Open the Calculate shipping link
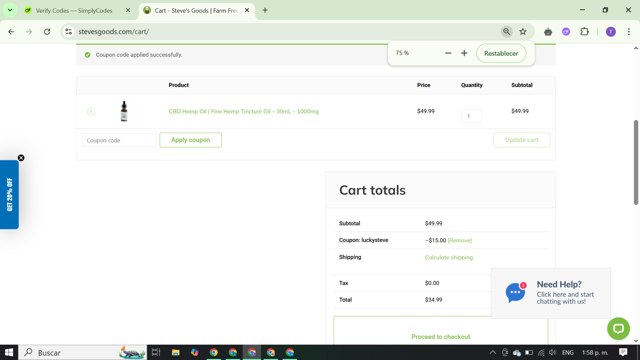 (449, 258)
